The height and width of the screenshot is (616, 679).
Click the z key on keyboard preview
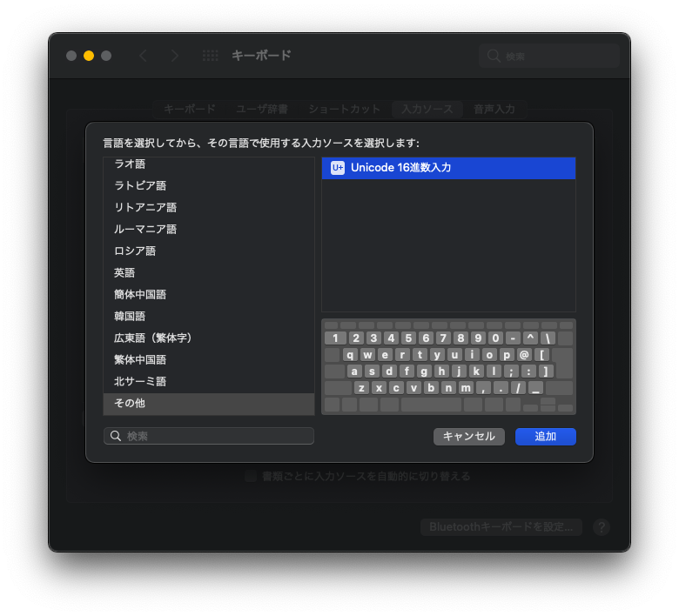[361, 388]
